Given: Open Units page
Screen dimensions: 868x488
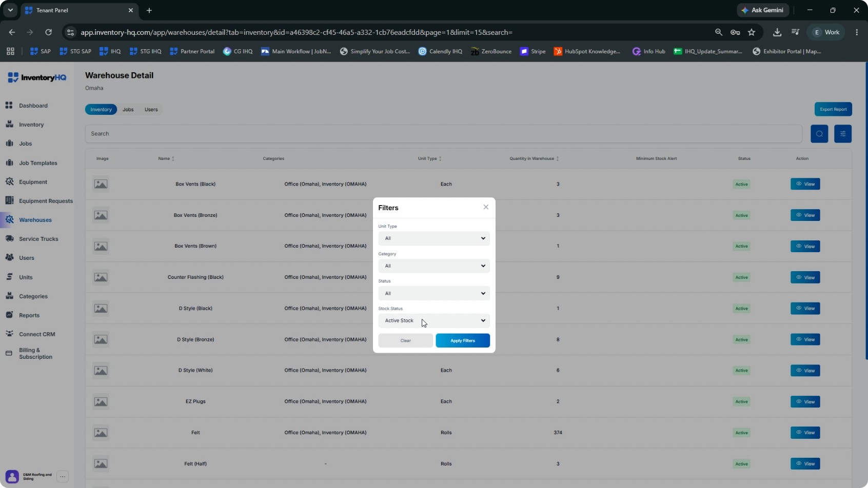Looking at the screenshot, I should tap(26, 277).
